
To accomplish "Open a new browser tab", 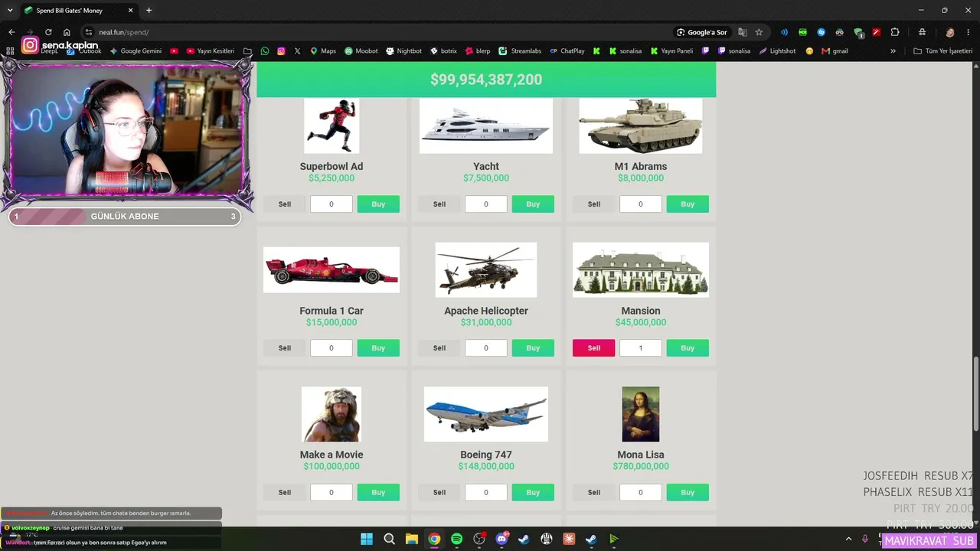I will [149, 11].
